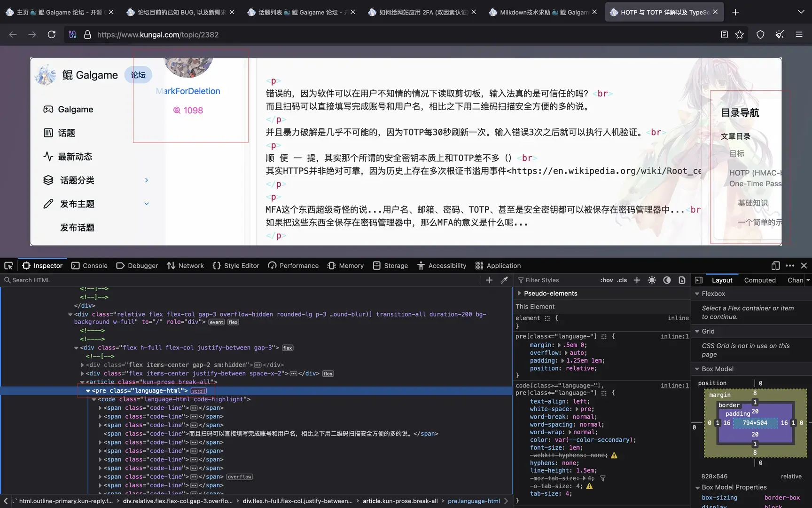The width and height of the screenshot is (812, 508).
Task: Select article.kun-prose.break-all in breadcrumbs
Action: click(400, 501)
